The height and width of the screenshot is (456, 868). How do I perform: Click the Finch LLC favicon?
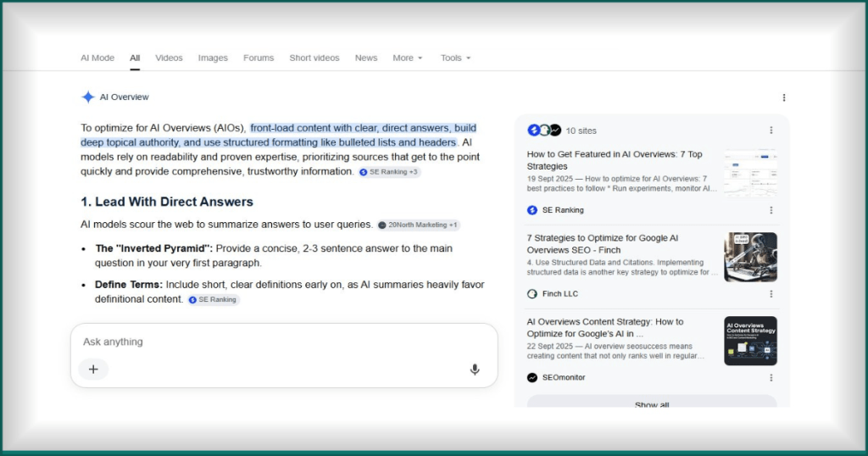click(x=532, y=294)
